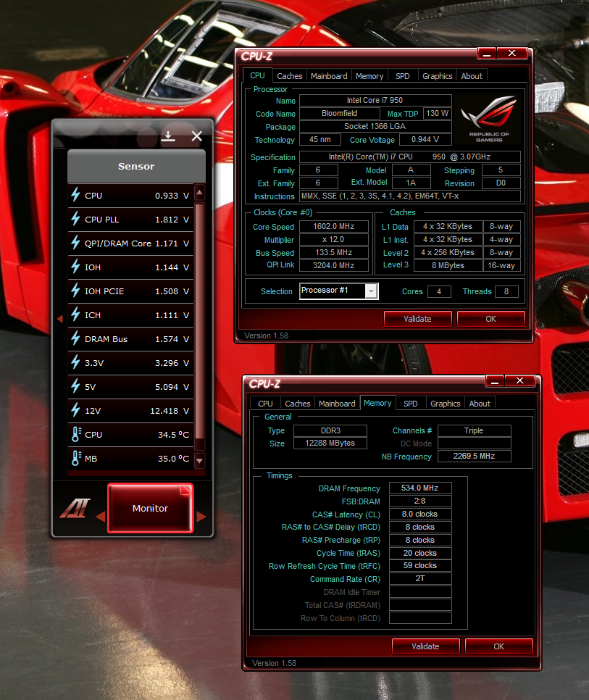Click OK in lower CPU-Z window

click(499, 646)
